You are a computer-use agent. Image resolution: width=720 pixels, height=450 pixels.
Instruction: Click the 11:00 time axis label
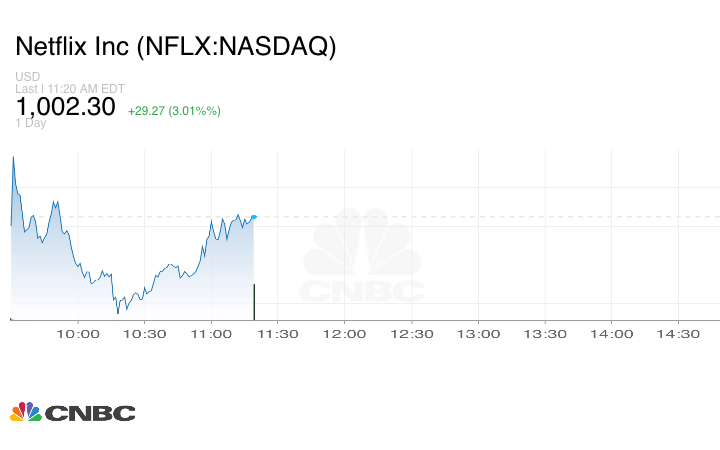point(211,334)
